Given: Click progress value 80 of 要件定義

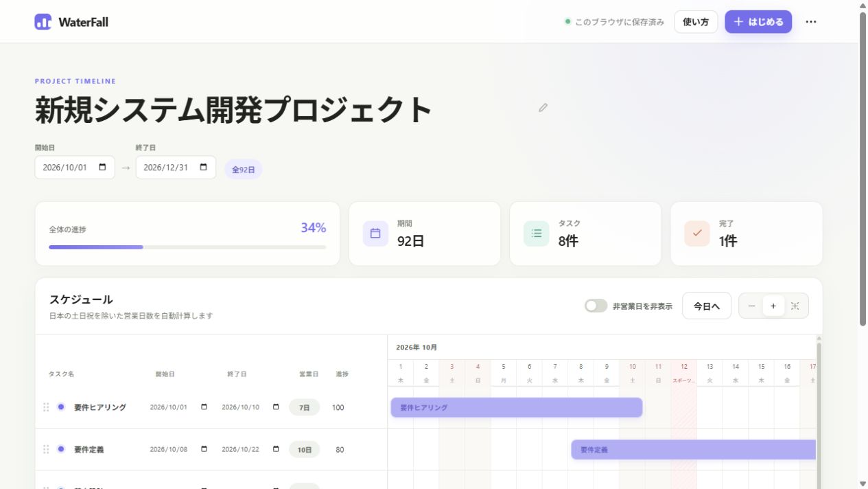Looking at the screenshot, I should point(340,449).
